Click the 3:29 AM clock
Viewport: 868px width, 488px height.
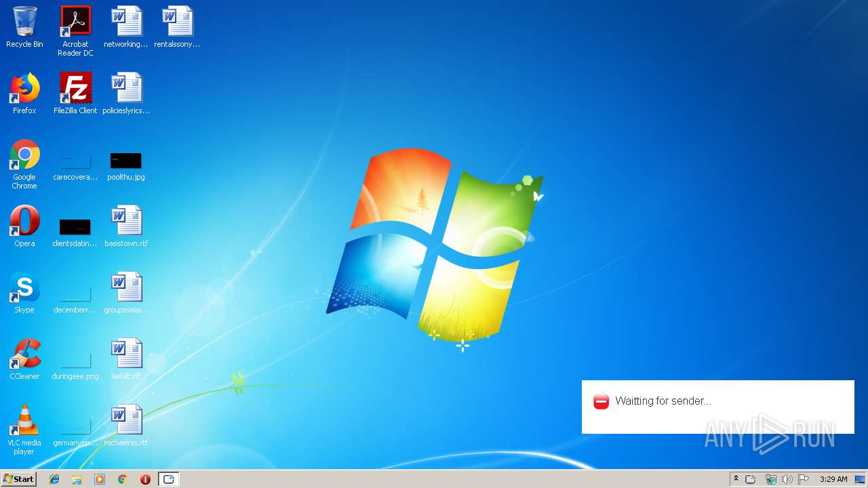point(833,479)
